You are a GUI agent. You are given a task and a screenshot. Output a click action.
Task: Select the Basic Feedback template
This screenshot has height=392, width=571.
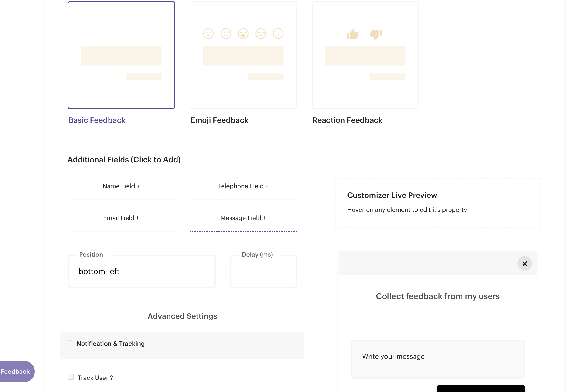coord(121,55)
